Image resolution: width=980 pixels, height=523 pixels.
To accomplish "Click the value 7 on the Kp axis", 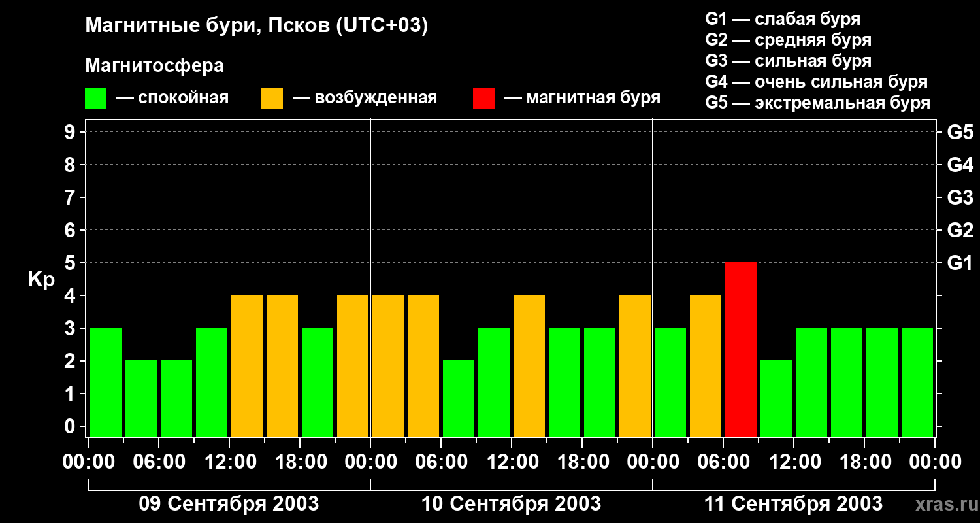I will 71,197.
